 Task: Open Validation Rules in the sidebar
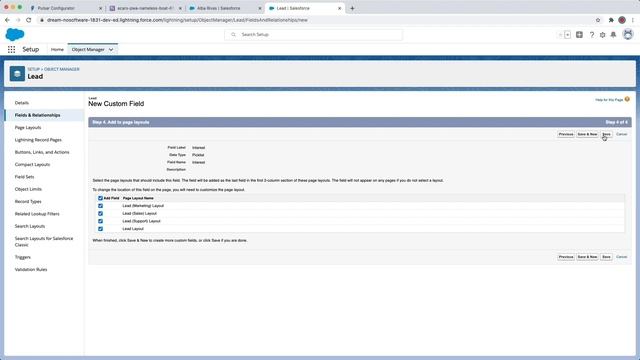[x=31, y=269]
